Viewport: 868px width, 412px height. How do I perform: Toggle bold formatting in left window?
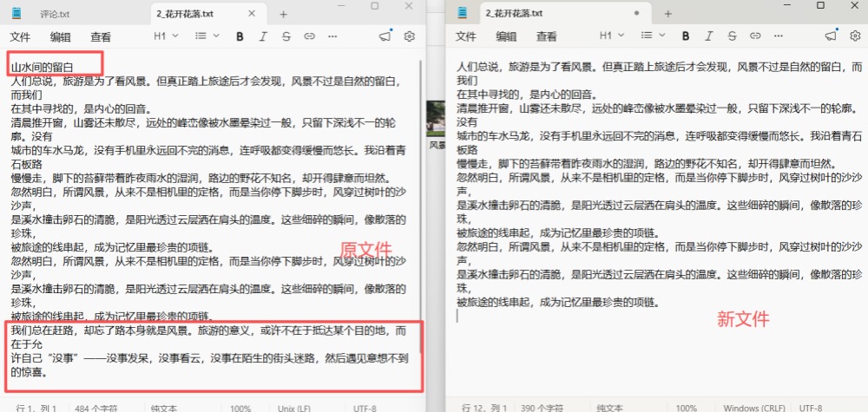pyautogui.click(x=240, y=36)
